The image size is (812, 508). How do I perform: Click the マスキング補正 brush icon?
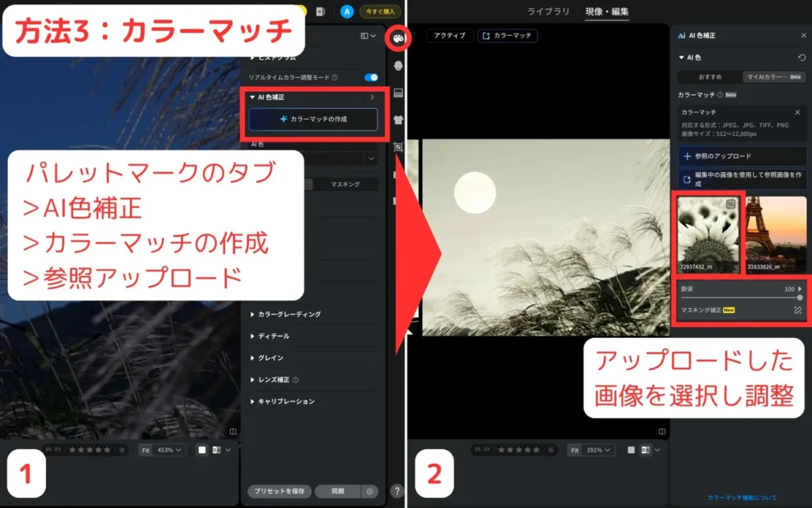click(798, 310)
